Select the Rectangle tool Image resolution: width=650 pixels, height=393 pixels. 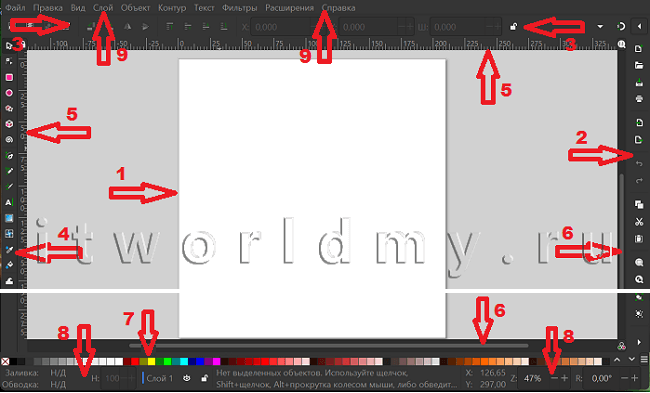click(9, 77)
